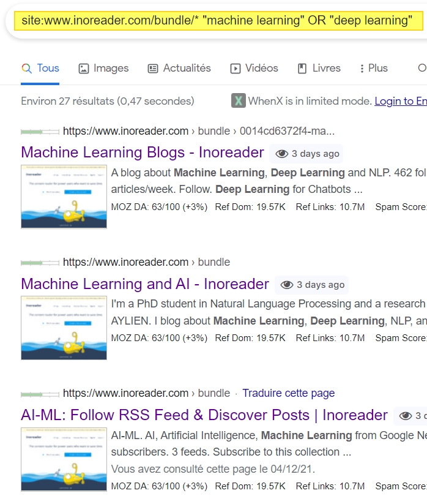Click Ref Dom: 19.57K under Machine Learning Blogs

[250, 207]
